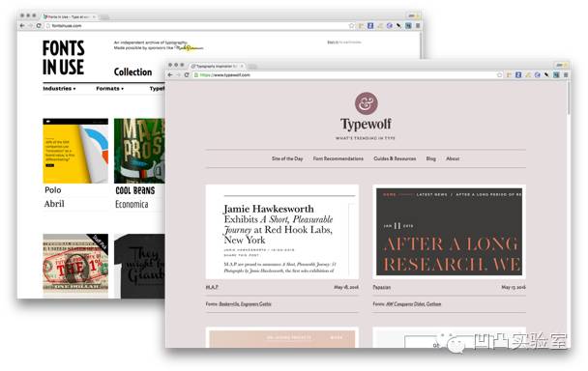Close the Fonts In Use tab
The image size is (588, 371).
94,16
